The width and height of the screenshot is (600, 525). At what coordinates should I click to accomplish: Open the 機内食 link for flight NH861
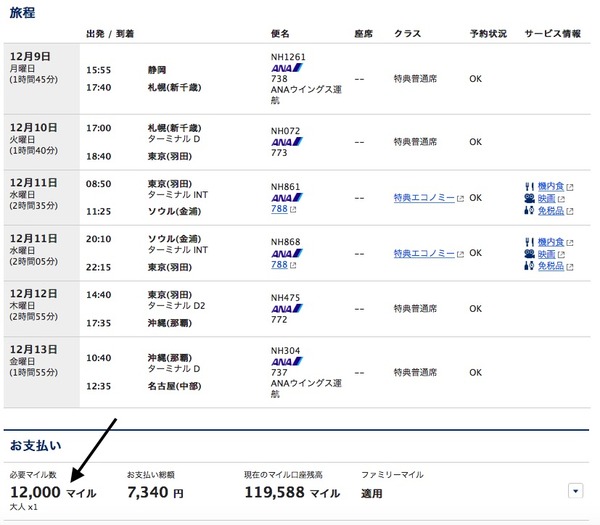pos(551,186)
